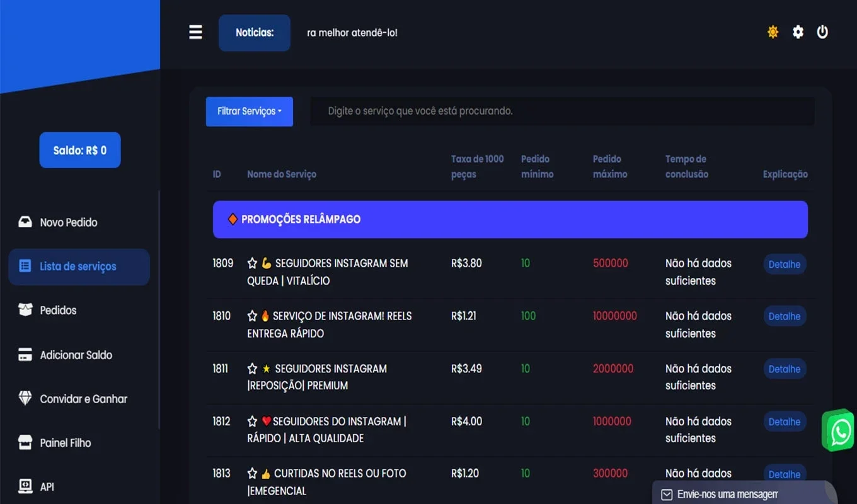Open WhatsApp chat floating icon
This screenshot has width=857, height=504.
click(841, 432)
